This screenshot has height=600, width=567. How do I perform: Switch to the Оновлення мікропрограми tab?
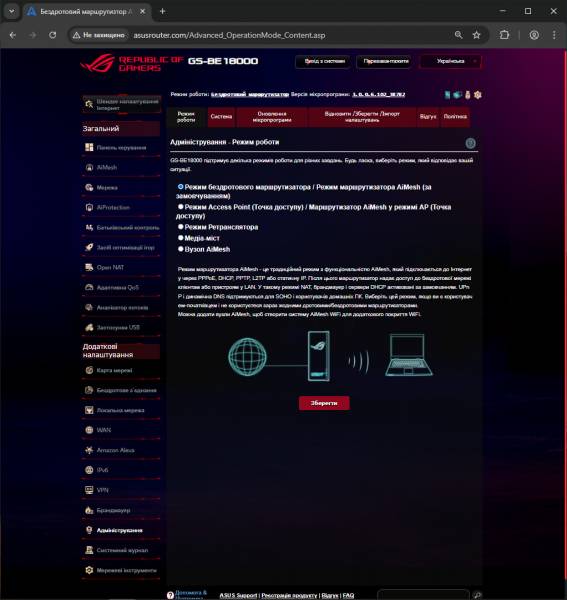(x=272, y=117)
